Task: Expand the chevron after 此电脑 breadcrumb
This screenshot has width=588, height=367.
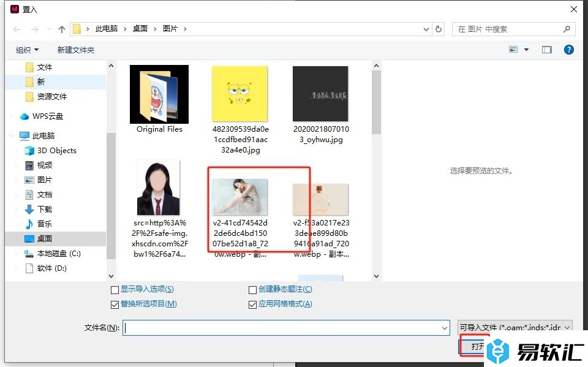Action: pyautogui.click(x=125, y=29)
